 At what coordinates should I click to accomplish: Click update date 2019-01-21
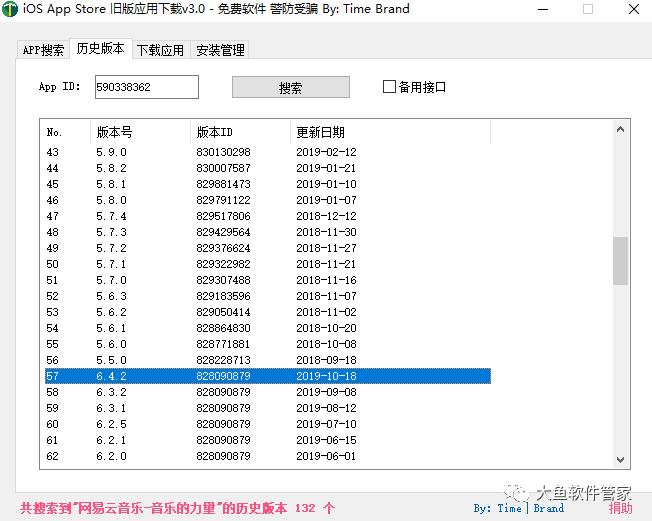326,168
